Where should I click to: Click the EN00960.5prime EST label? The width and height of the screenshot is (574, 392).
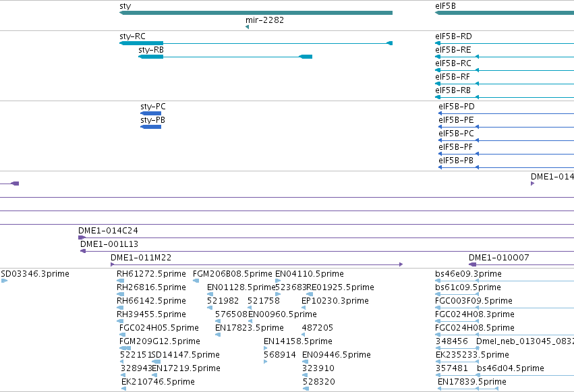pyautogui.click(x=283, y=314)
